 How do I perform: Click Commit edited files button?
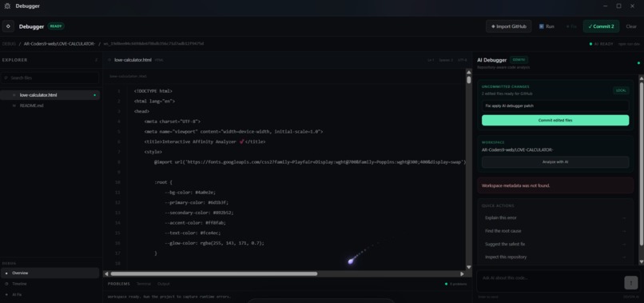pyautogui.click(x=555, y=120)
